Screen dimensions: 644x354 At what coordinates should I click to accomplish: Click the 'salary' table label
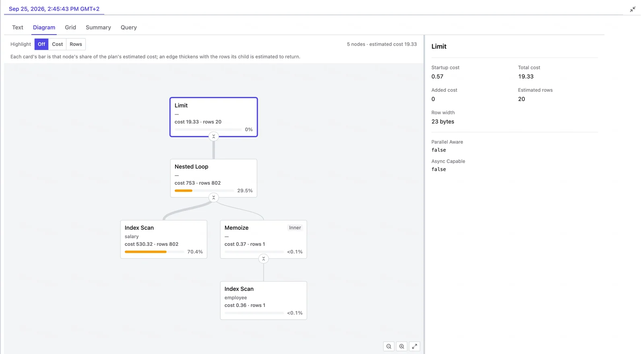coord(132,237)
